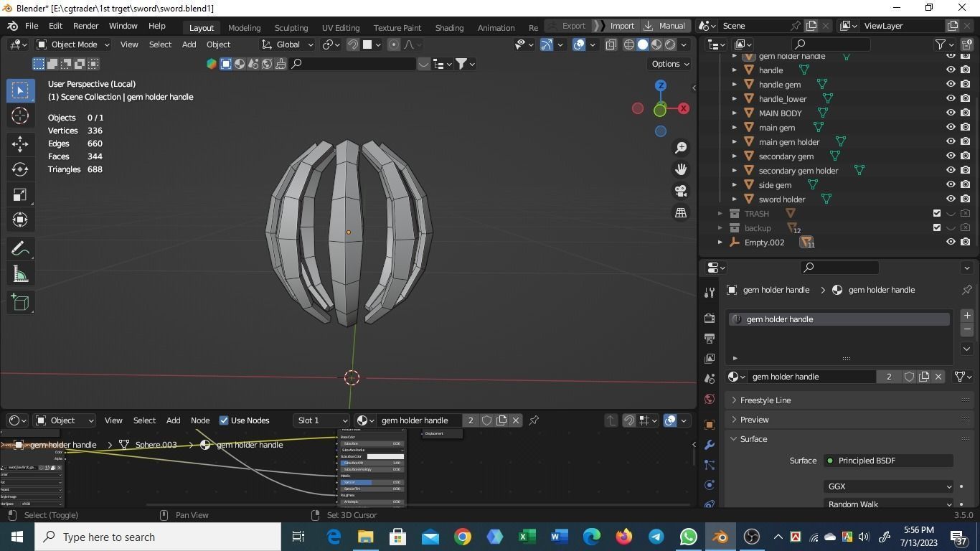Viewport: 980px width, 551px height.
Task: Open the Random Walk subsurface dropdown
Action: tap(889, 504)
